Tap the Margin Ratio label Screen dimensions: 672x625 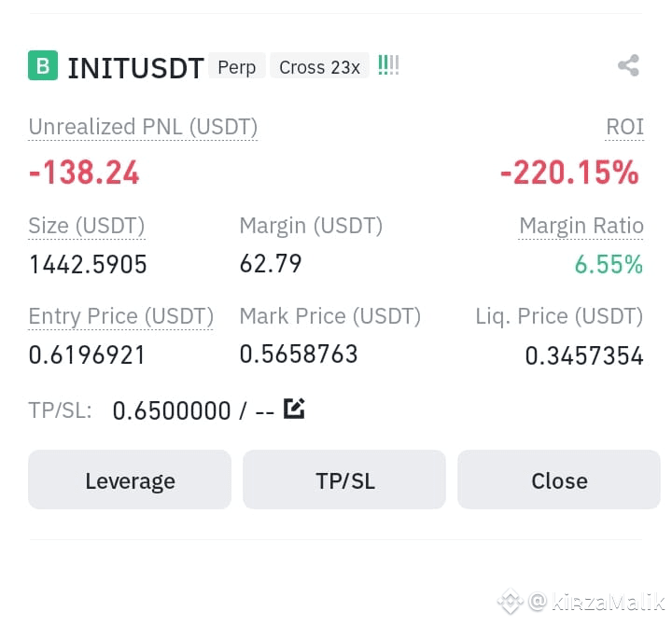[x=581, y=226]
